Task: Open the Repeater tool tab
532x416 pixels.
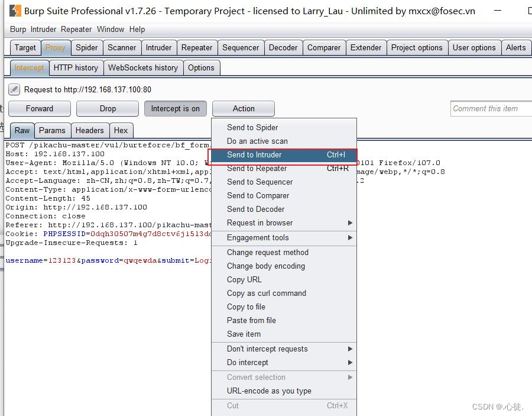Action: (197, 48)
